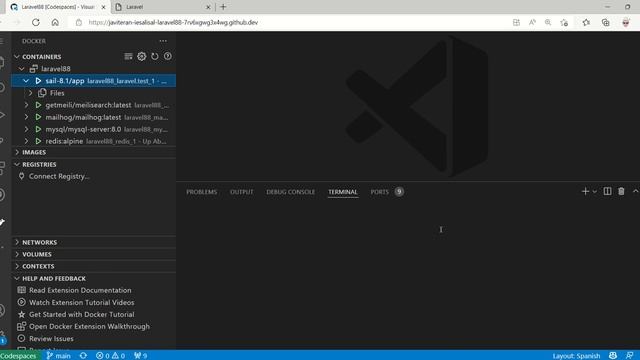Click forwarded ports count 9 in status bar
This screenshot has width=640, height=360.
coord(141,356)
